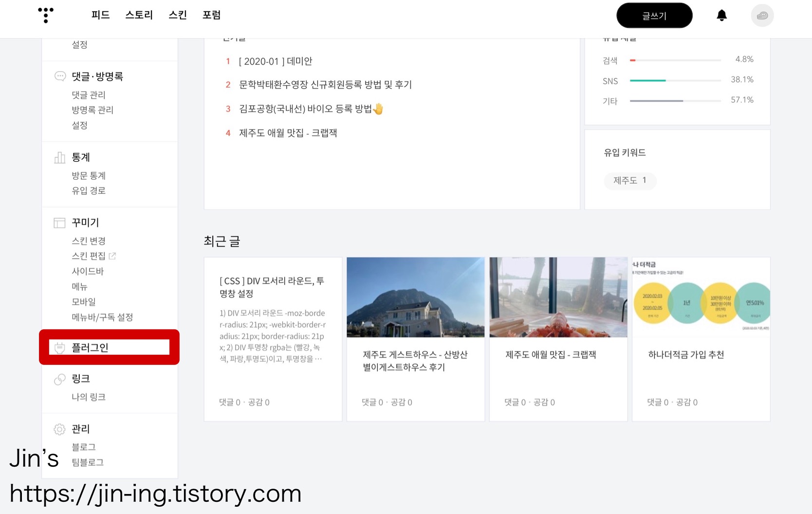The image size is (812, 514).
Task: Open the 스토리 tab
Action: (139, 15)
